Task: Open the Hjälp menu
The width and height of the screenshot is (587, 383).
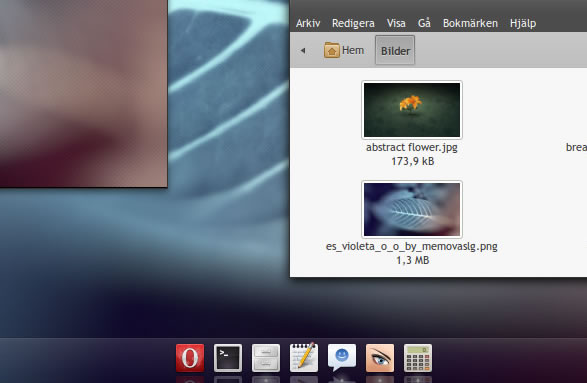Action: click(523, 23)
